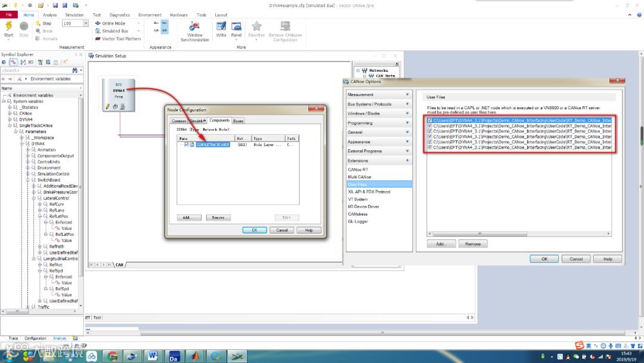Image resolution: width=644 pixels, height=363 pixels.
Task: Select CANoe RT in the Extensions list
Action: 358,170
